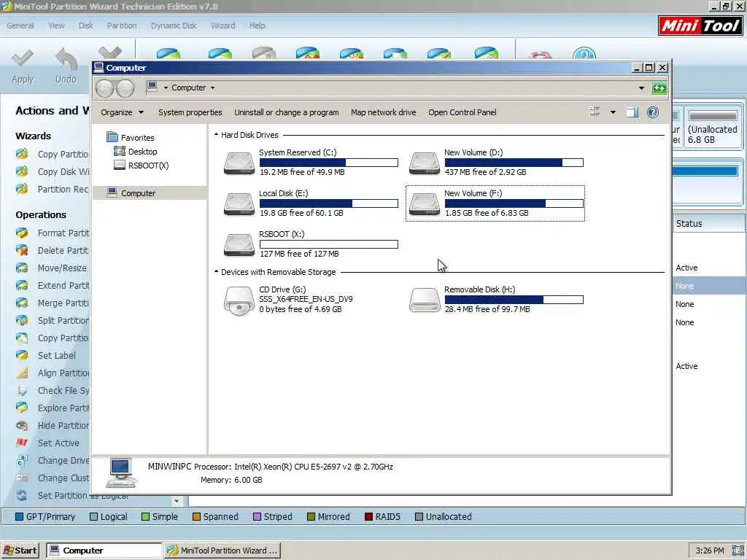Open the view options dropdown arrow
Image resolution: width=747 pixels, height=560 pixels.
tap(613, 112)
